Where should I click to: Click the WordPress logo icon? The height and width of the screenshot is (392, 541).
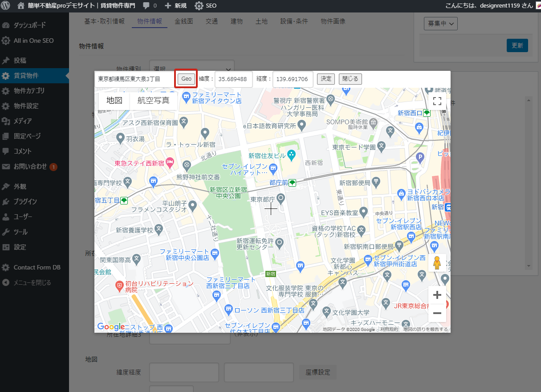click(6, 6)
